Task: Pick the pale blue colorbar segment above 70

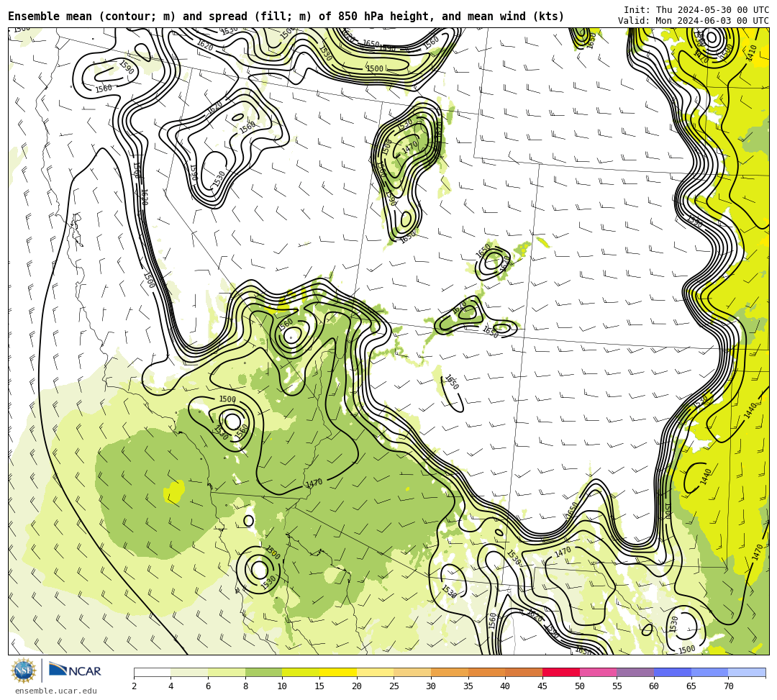Action: 747,672
